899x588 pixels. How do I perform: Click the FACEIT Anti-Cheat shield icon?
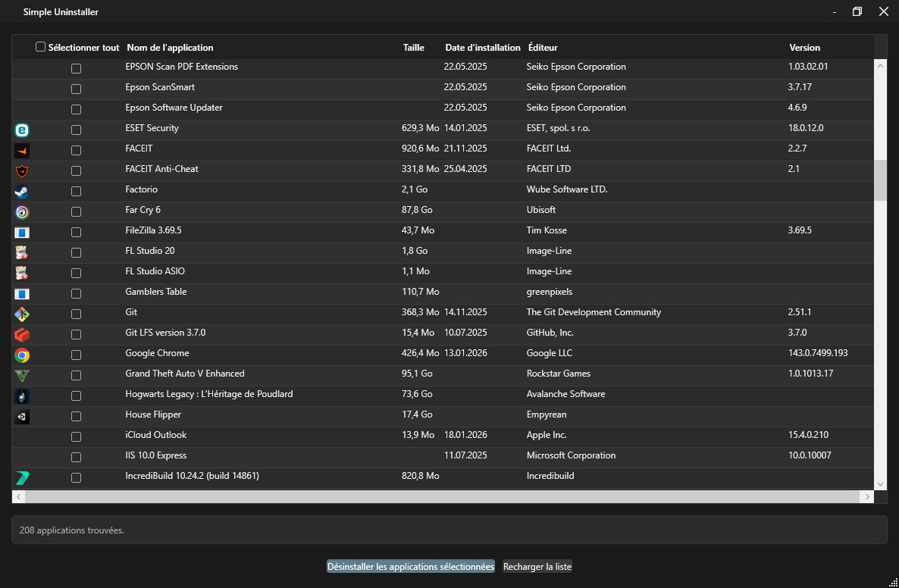pos(22,171)
